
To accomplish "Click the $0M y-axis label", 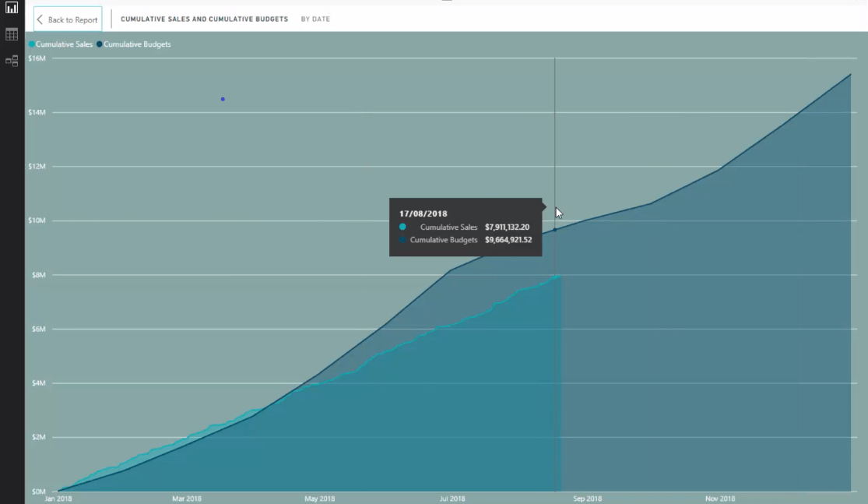I will pyautogui.click(x=39, y=492).
